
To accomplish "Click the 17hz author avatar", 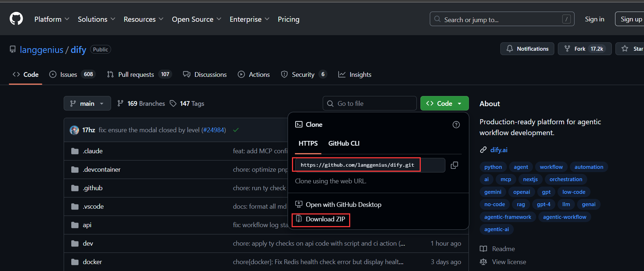I will coord(75,130).
